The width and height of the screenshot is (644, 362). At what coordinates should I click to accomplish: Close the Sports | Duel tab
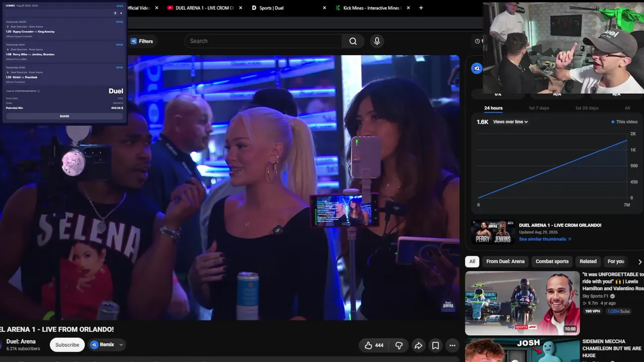(325, 8)
